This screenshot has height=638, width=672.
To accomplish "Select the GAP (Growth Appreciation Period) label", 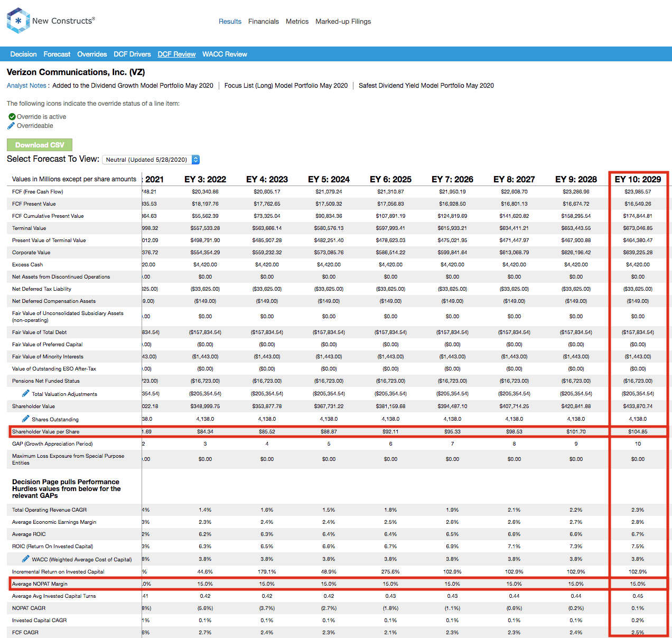I will coord(52,444).
